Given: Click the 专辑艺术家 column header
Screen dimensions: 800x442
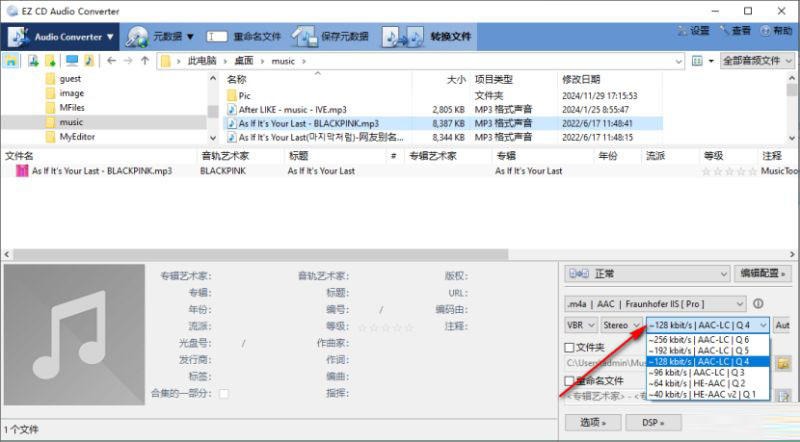Looking at the screenshot, I should [433, 156].
